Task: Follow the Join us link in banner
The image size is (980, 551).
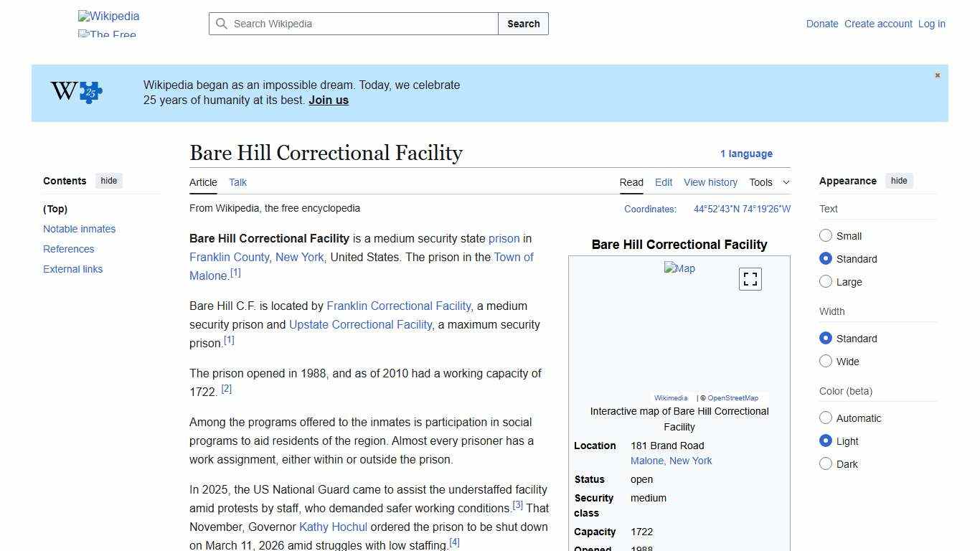Action: (x=328, y=100)
